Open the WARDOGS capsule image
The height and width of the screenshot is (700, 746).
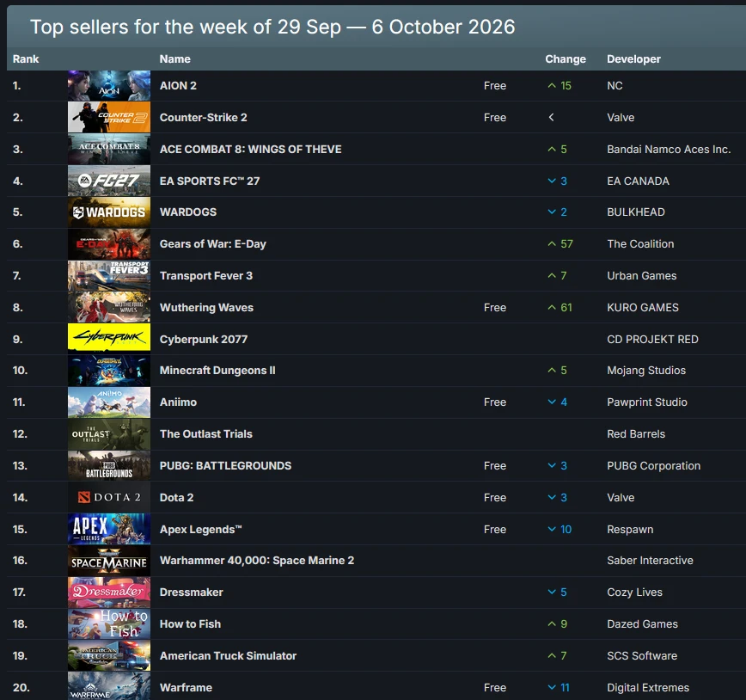point(109,212)
